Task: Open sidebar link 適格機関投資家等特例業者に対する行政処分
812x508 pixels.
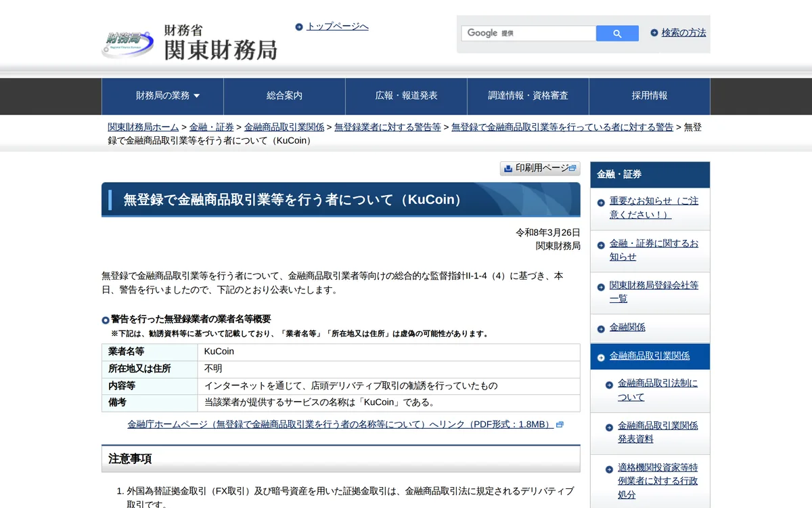Action: pyautogui.click(x=658, y=481)
